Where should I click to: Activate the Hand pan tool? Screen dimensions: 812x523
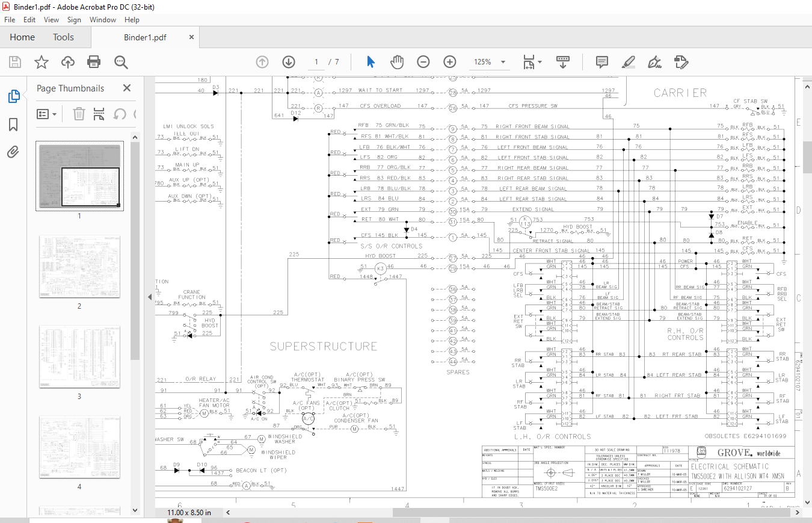[396, 62]
